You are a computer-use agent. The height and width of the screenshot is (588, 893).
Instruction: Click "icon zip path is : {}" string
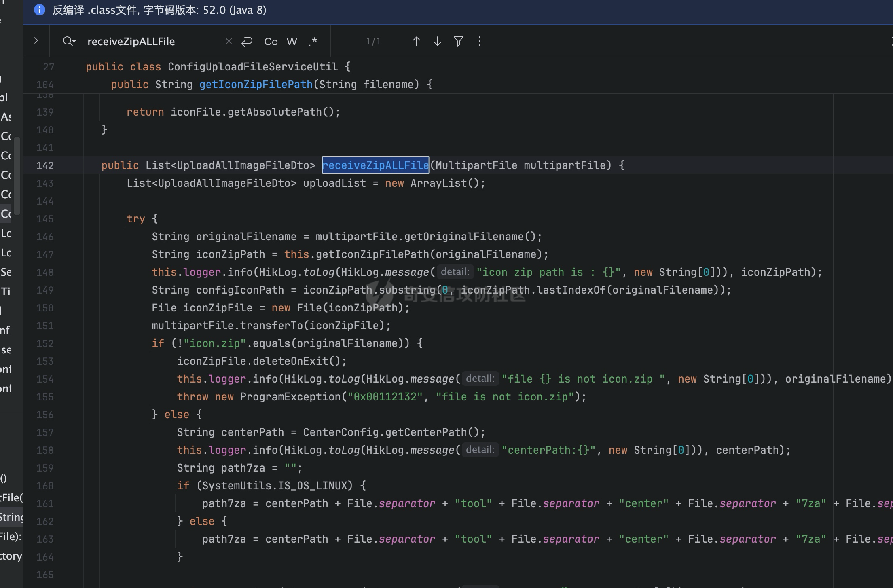pos(548,272)
